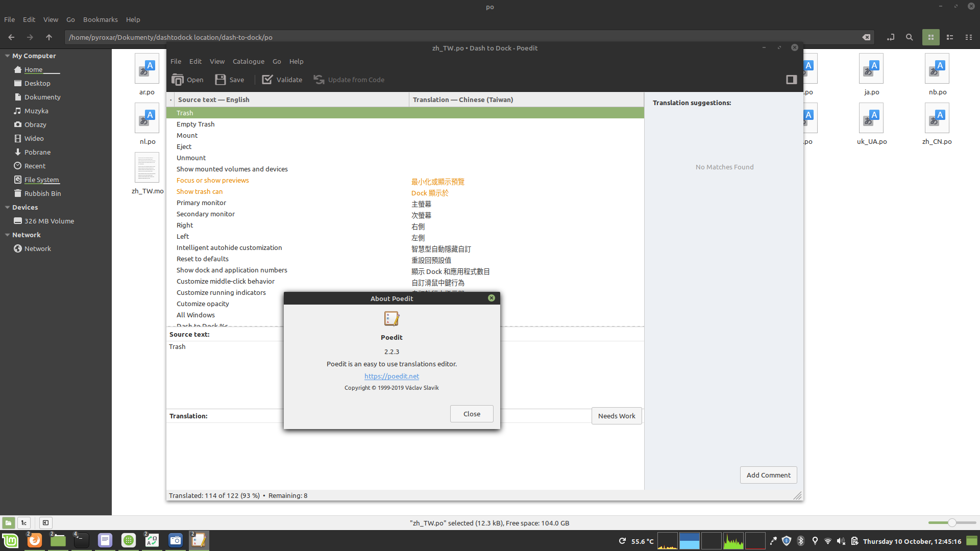
Task: Switch to compact view in file manager
Action: [x=969, y=37]
